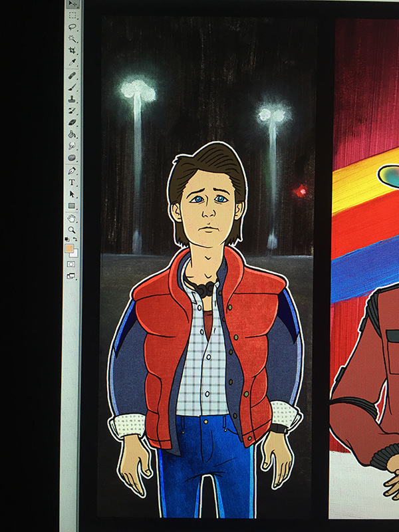Select the Dodge tool
The width and height of the screenshot is (399, 532).
click(x=72, y=146)
